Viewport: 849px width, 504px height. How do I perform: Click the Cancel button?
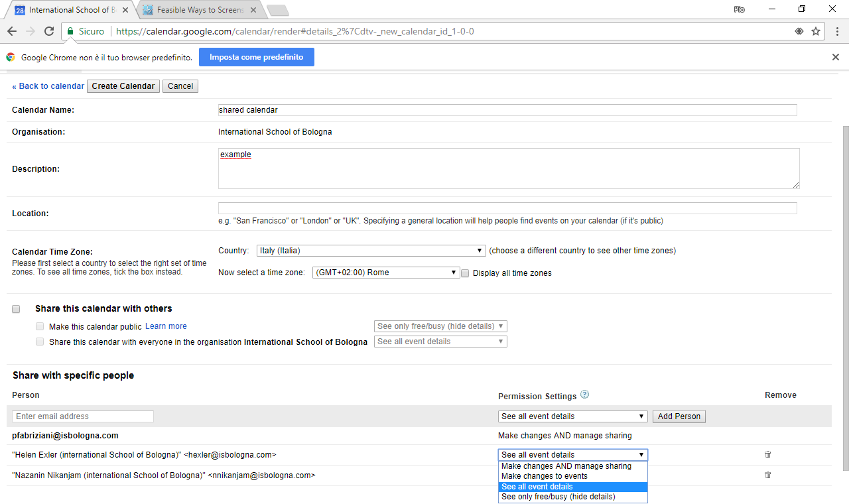(x=180, y=86)
